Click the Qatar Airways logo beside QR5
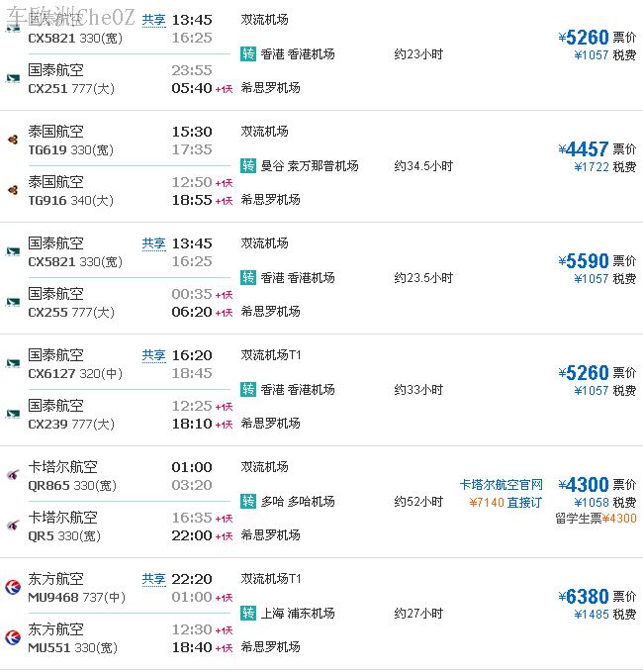Viewport: 643px width, 672px height. 13,526
